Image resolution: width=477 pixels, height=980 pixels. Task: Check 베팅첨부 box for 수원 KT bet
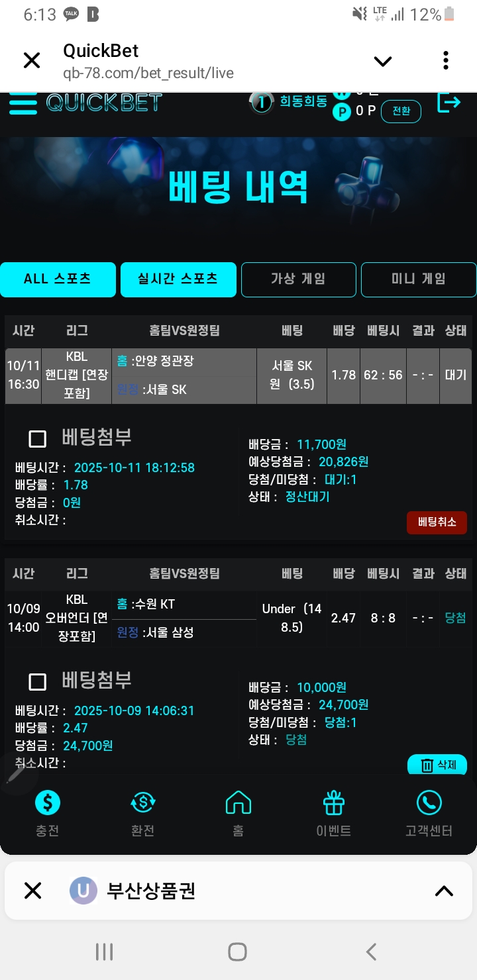pos(38,682)
